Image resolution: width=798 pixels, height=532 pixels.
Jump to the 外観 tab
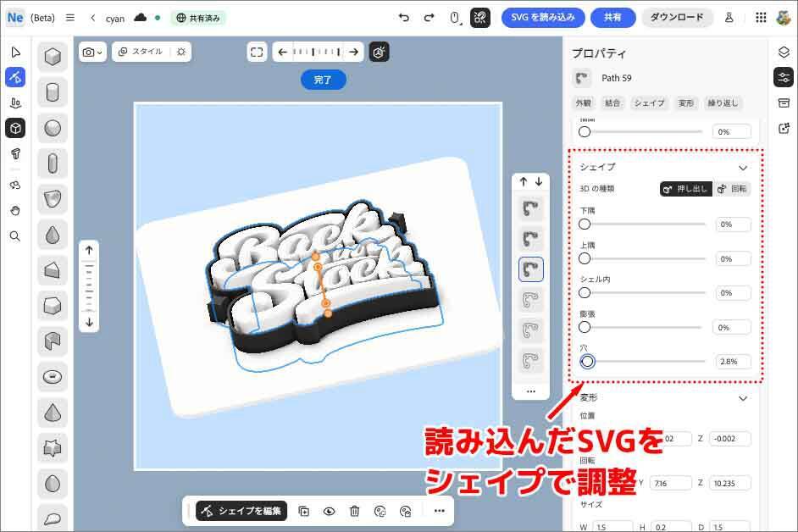pos(583,103)
